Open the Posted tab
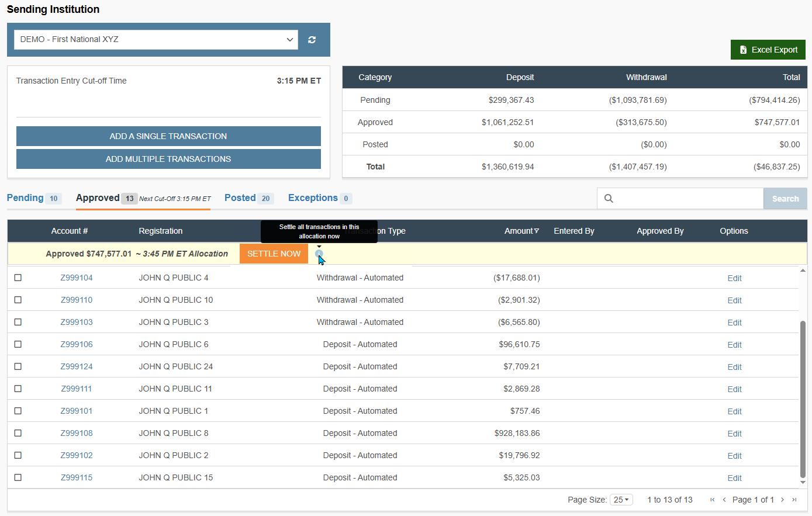Image resolution: width=812 pixels, height=516 pixels. (x=249, y=198)
